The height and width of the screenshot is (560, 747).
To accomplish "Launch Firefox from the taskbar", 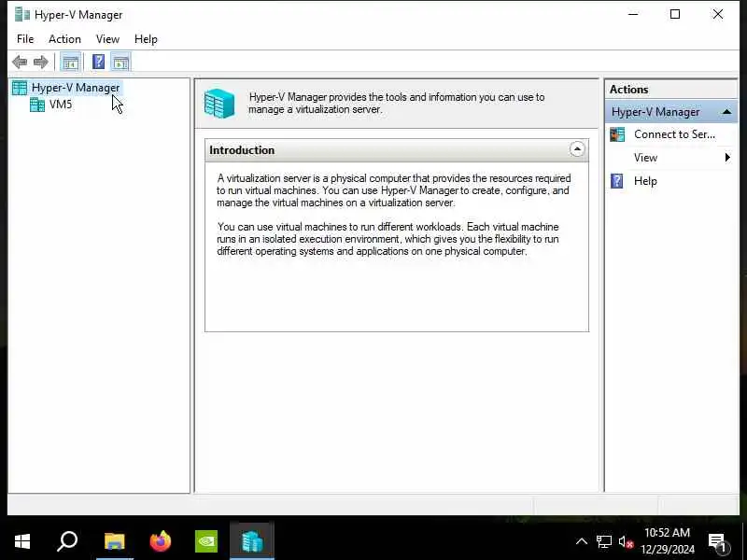I will [x=160, y=541].
